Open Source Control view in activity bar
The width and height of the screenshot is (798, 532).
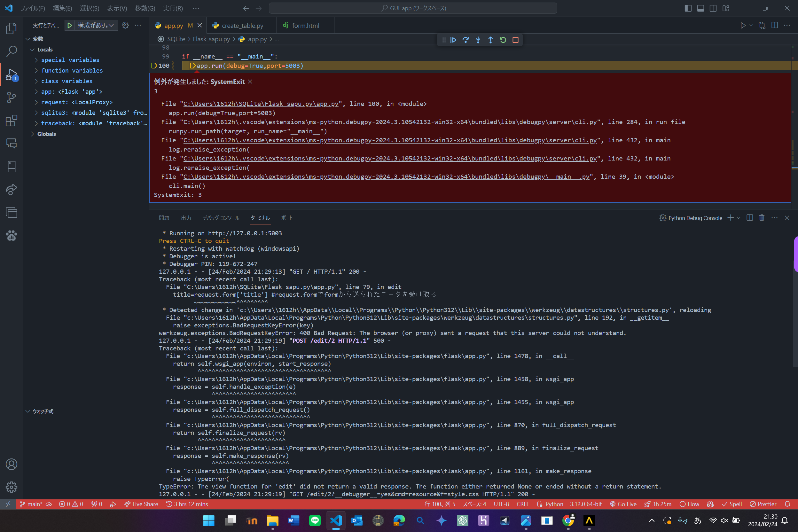(11, 98)
